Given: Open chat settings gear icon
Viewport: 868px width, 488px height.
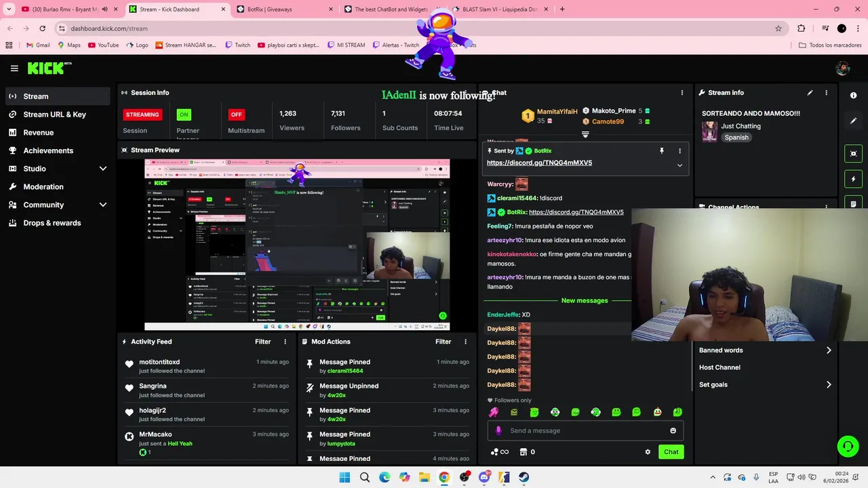Looking at the screenshot, I should [648, 452].
